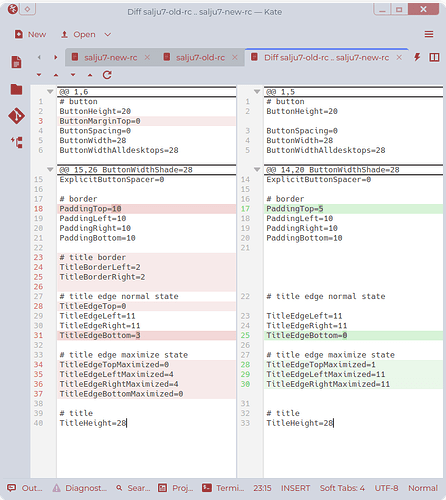Collapse the @@ 15,26 hunk

pyautogui.click(x=50, y=169)
